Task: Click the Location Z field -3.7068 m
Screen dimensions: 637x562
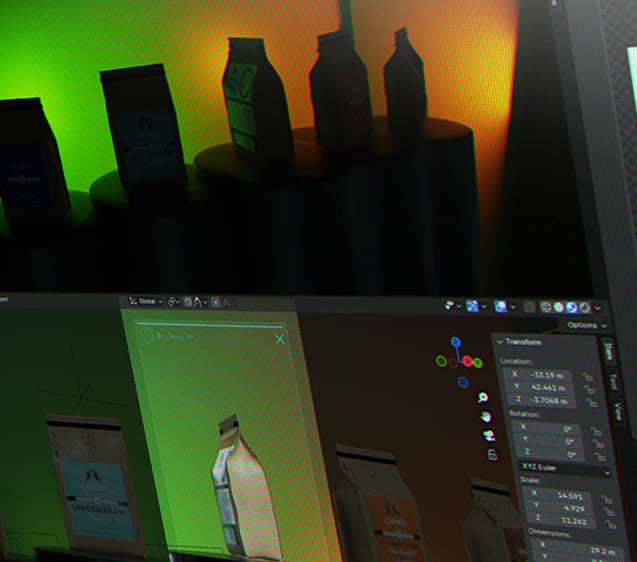Action: [543, 401]
